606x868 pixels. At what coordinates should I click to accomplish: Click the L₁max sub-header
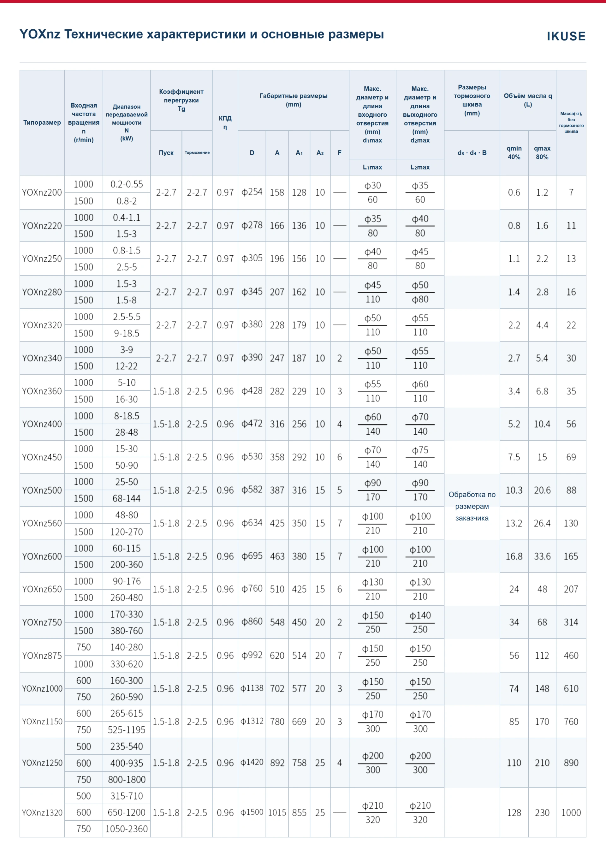tap(372, 167)
